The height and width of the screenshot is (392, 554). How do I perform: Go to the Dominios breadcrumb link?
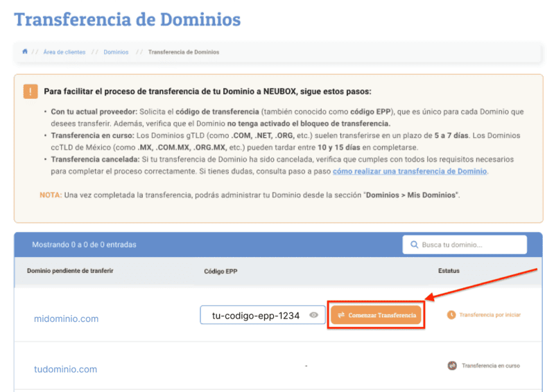[116, 52]
